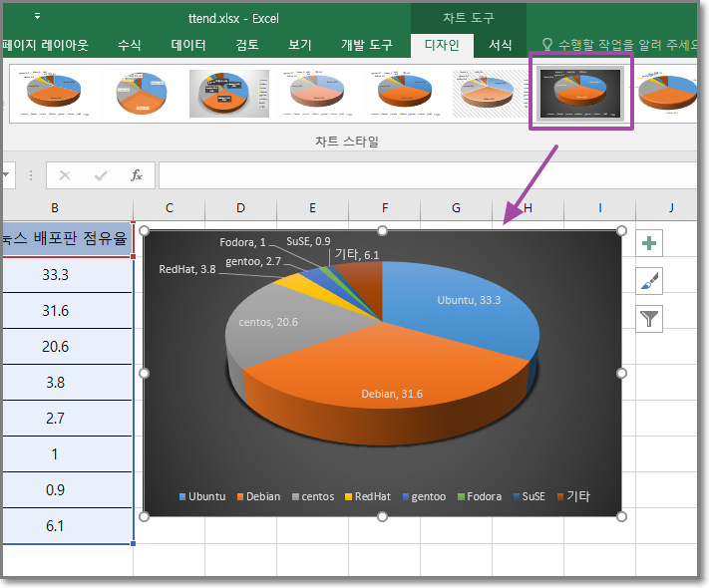Click the cell containing 0.9
Viewport: 709px width, 588px height.
pyautogui.click(x=67, y=490)
